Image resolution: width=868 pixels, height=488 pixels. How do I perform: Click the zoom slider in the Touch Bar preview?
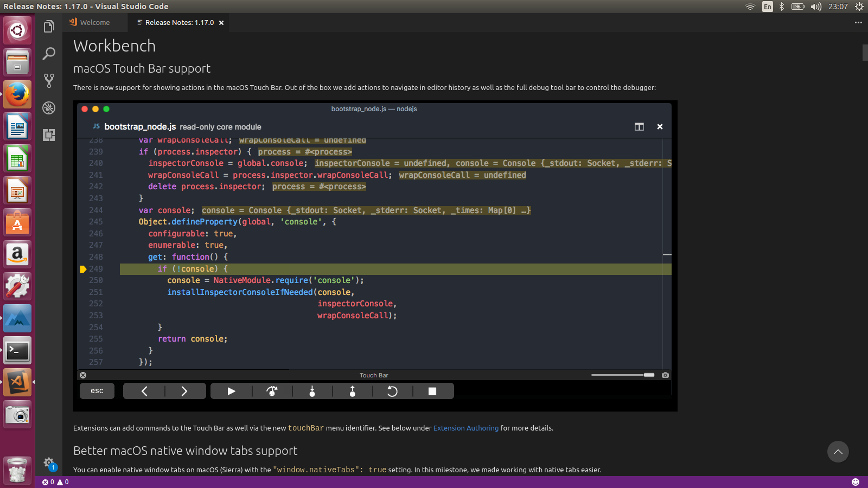coord(622,375)
